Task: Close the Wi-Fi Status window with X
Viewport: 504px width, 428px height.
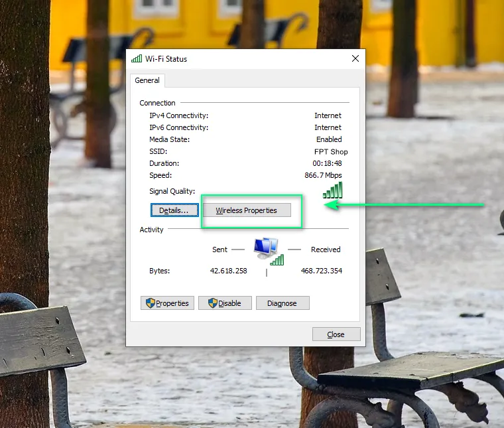Action: (x=355, y=58)
